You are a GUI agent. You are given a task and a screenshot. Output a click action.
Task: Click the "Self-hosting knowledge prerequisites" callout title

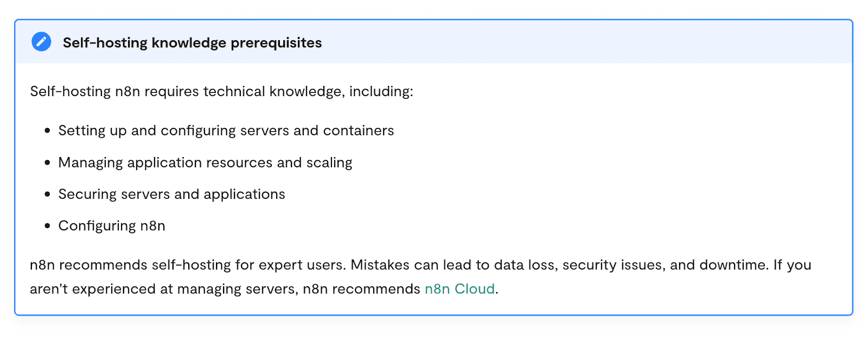tap(192, 43)
